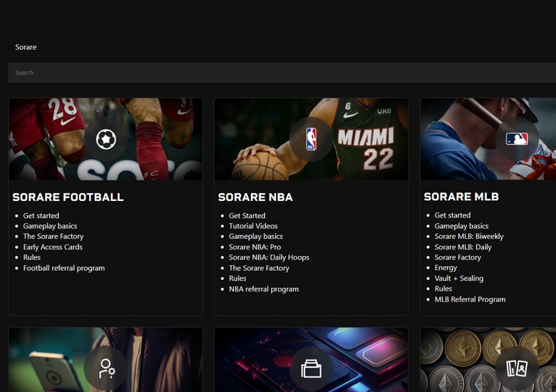Open Gameplay basics under Sorare Football
556x392 pixels.
point(50,226)
